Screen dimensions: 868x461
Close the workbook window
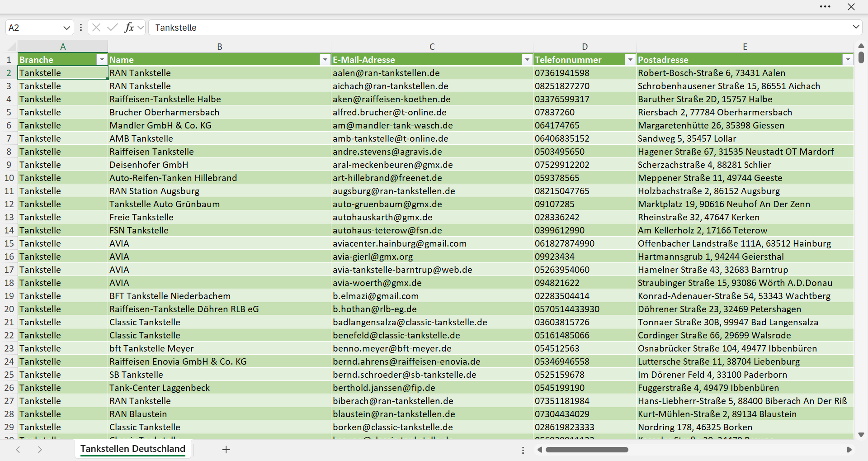(851, 7)
